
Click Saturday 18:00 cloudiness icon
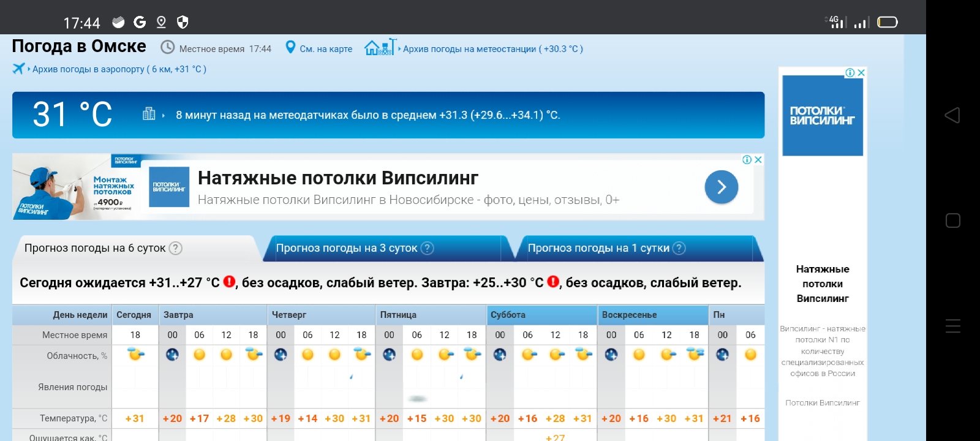[x=584, y=354]
